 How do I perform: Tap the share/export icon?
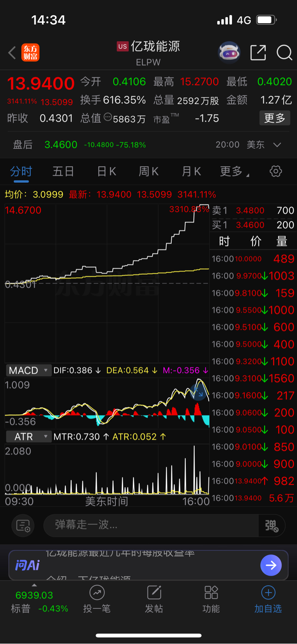point(258,52)
